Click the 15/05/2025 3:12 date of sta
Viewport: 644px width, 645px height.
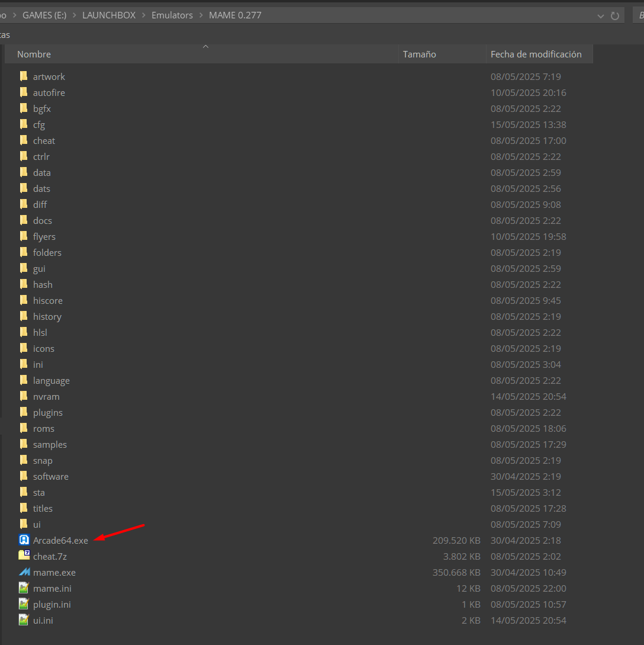coord(526,492)
